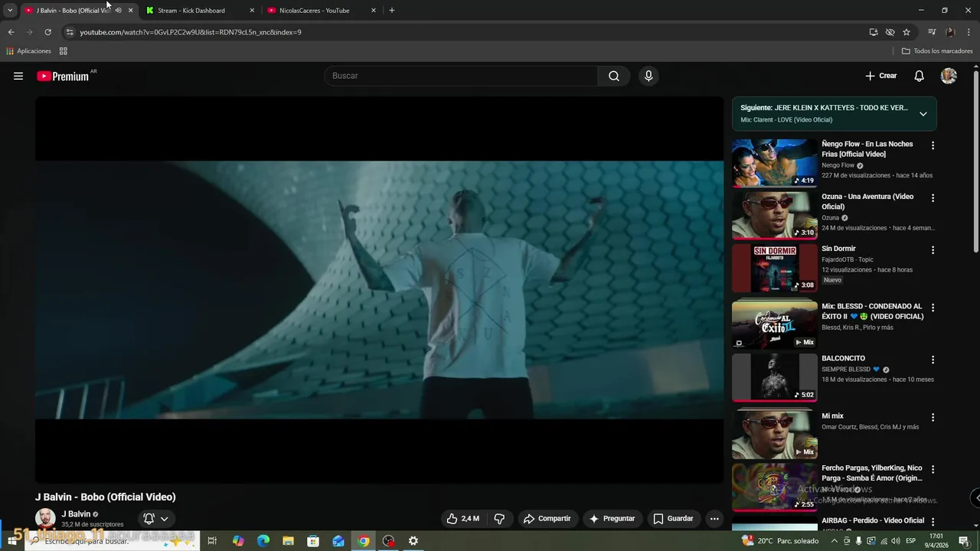Open BALCONCITO video thumbnail
Image resolution: width=980 pixels, height=551 pixels.
click(x=774, y=377)
